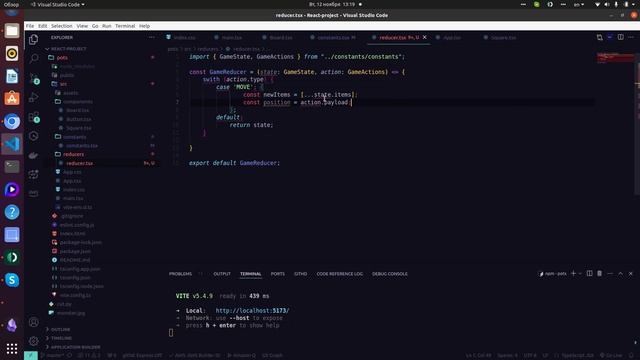Expand the OUTLINE section
This screenshot has width=640, height=360.
pyautogui.click(x=60, y=329)
